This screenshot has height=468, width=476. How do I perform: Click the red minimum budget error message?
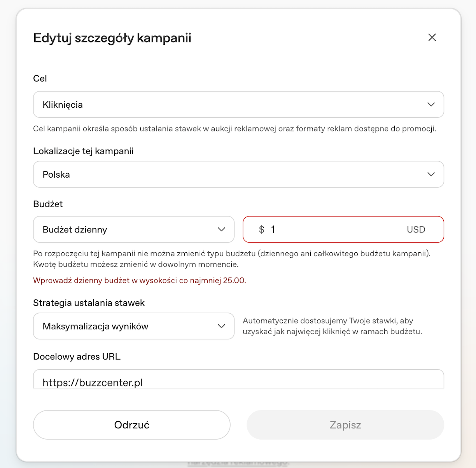[140, 281]
